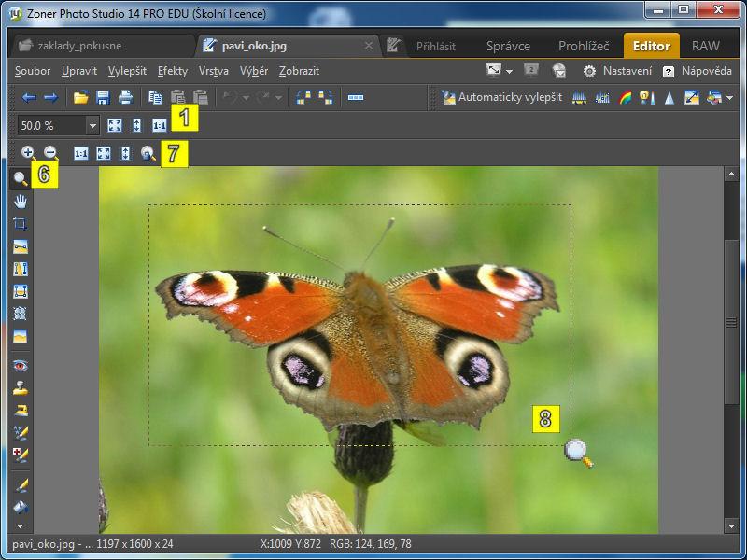The height and width of the screenshot is (560, 747).
Task: Select the Effect brush tool with stars
Action: 20,433
